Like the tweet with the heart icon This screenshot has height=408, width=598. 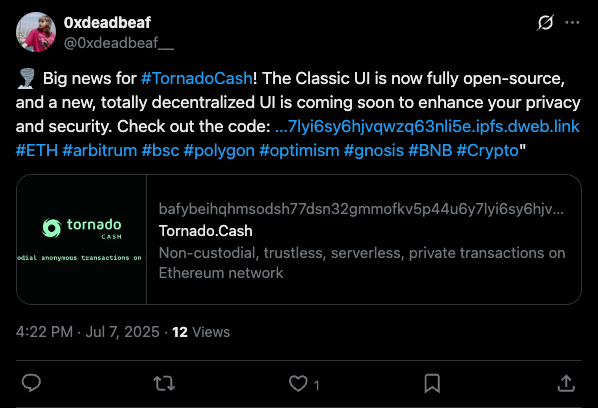(298, 384)
